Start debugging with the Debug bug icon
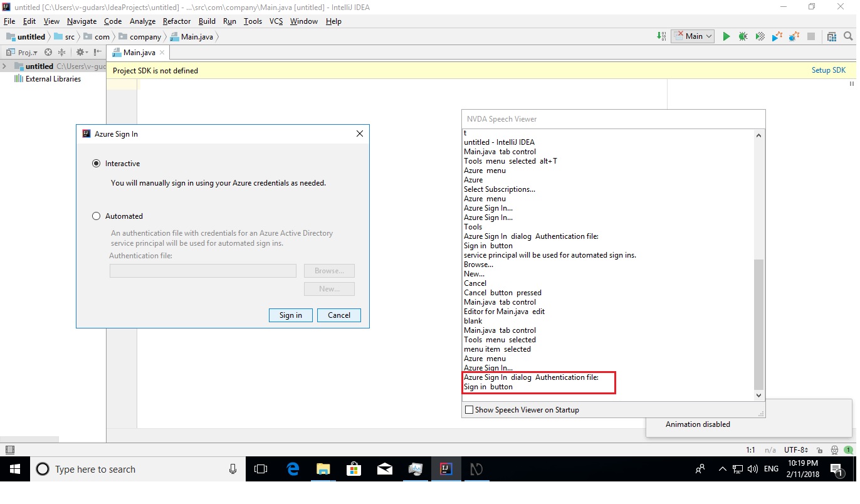The height and width of the screenshot is (504, 860). 743,36
